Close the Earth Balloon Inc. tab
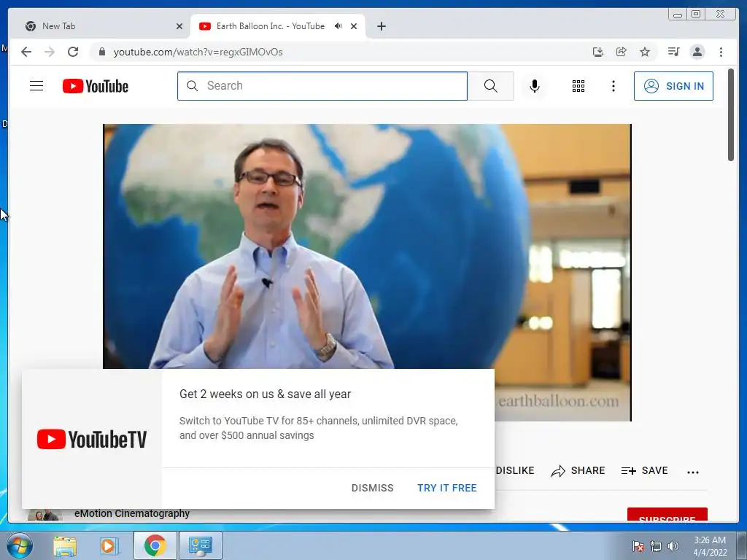 pos(354,26)
